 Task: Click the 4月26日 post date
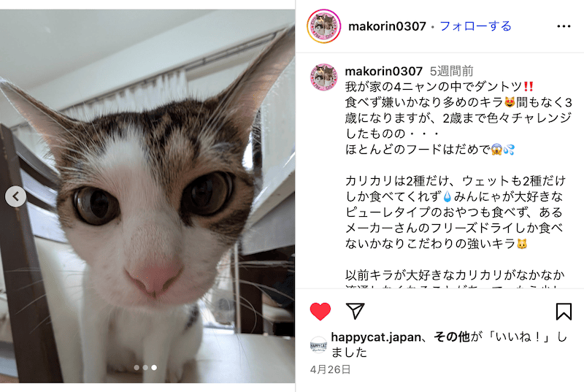pos(331,369)
